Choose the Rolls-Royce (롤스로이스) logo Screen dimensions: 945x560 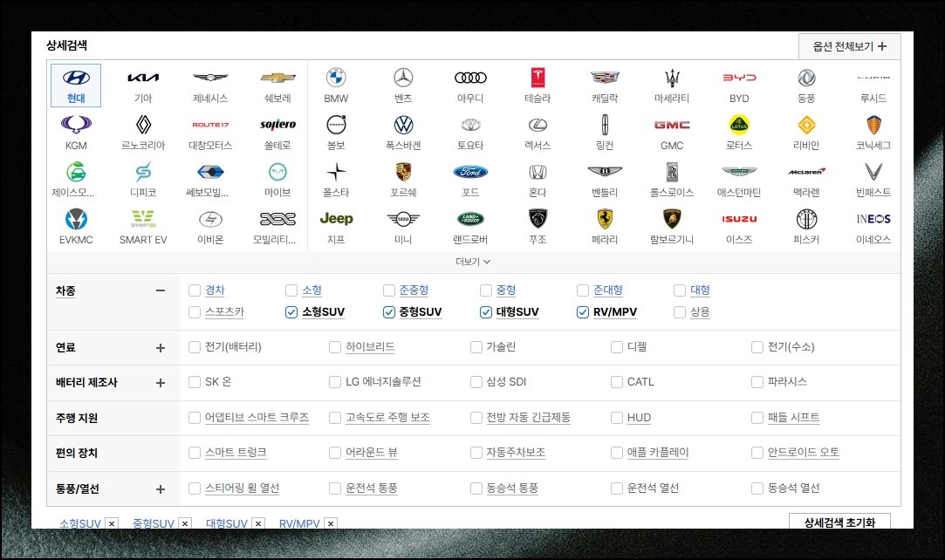coord(672,172)
